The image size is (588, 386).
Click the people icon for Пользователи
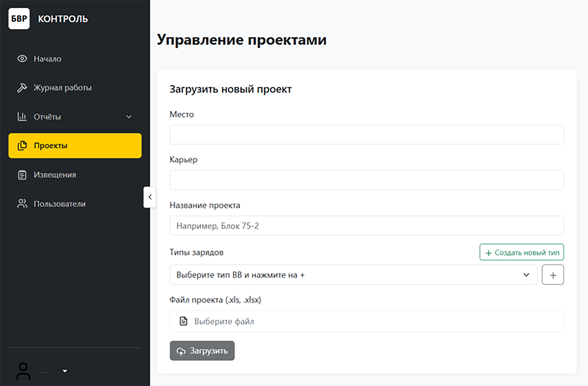22,204
